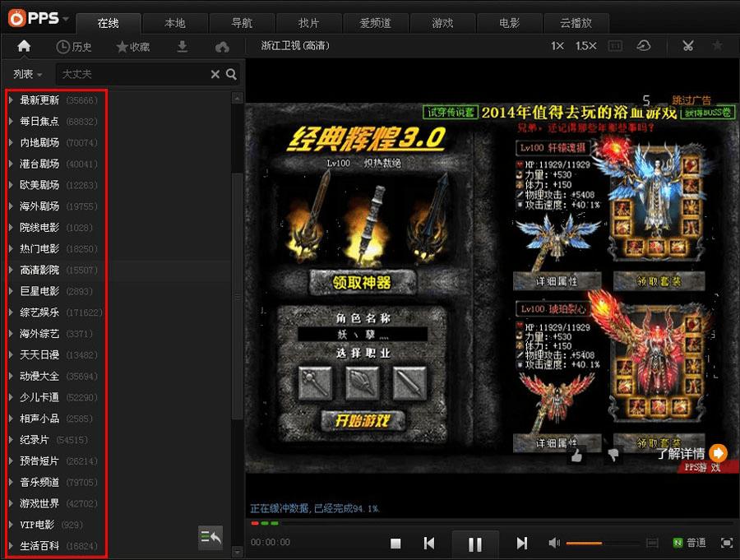This screenshot has width=740, height=560.
Task: Select 生活百科 in the list
Action: [39, 546]
